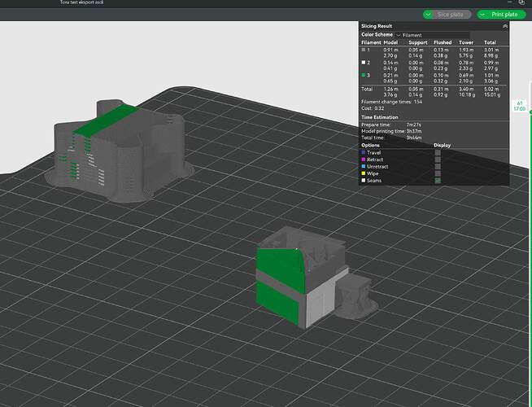The width and height of the screenshot is (532, 407).
Task: Click the blue Unretract legend color square
Action: coord(364,167)
